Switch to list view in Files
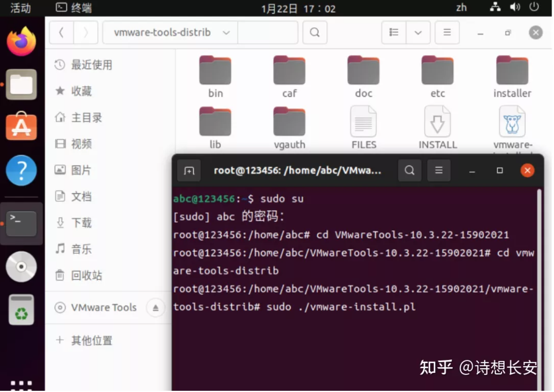This screenshot has height=392, width=554. click(394, 33)
